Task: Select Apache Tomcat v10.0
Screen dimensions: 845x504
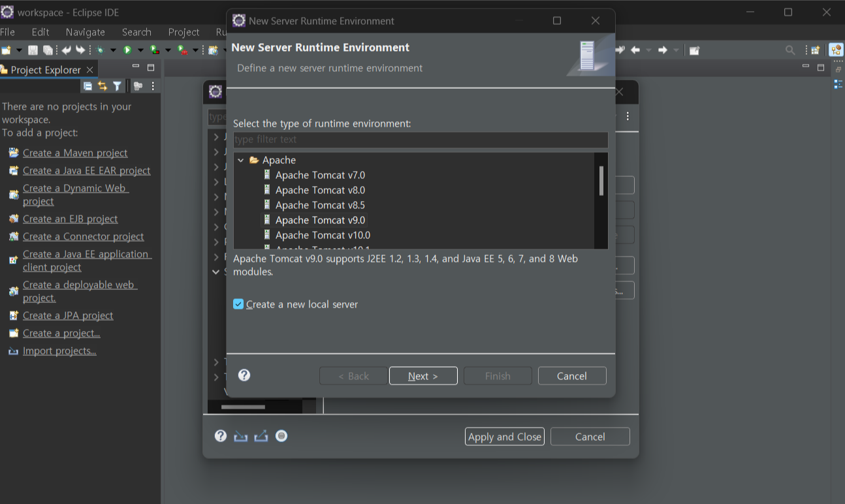Action: pyautogui.click(x=323, y=235)
